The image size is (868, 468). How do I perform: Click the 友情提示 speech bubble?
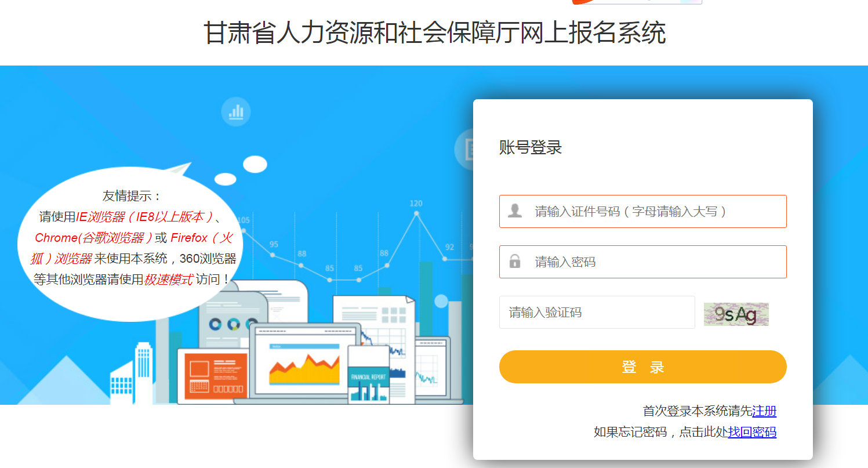(135, 244)
